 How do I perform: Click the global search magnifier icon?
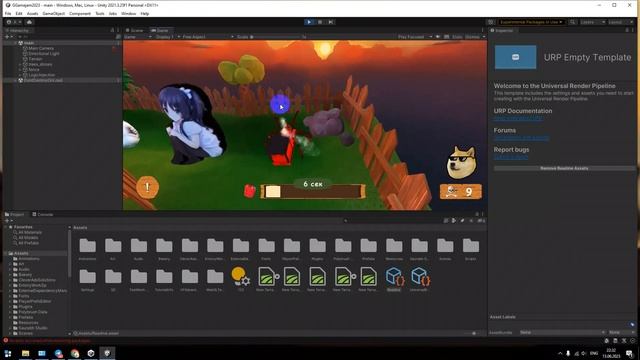click(x=573, y=22)
